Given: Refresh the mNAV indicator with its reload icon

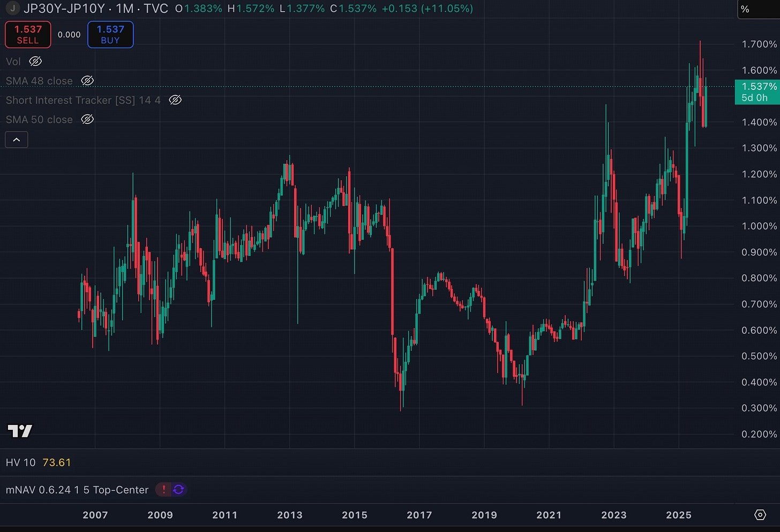Looking at the screenshot, I should click(x=179, y=489).
